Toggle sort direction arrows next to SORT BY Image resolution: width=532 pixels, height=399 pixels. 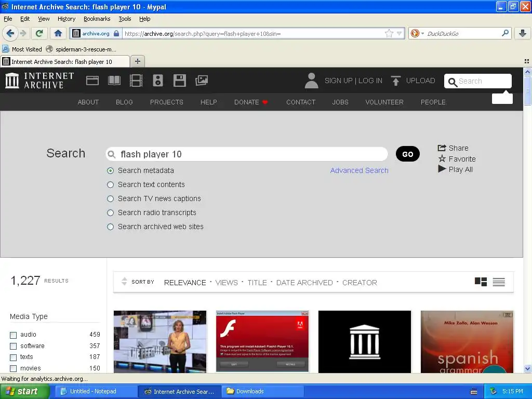tap(124, 281)
